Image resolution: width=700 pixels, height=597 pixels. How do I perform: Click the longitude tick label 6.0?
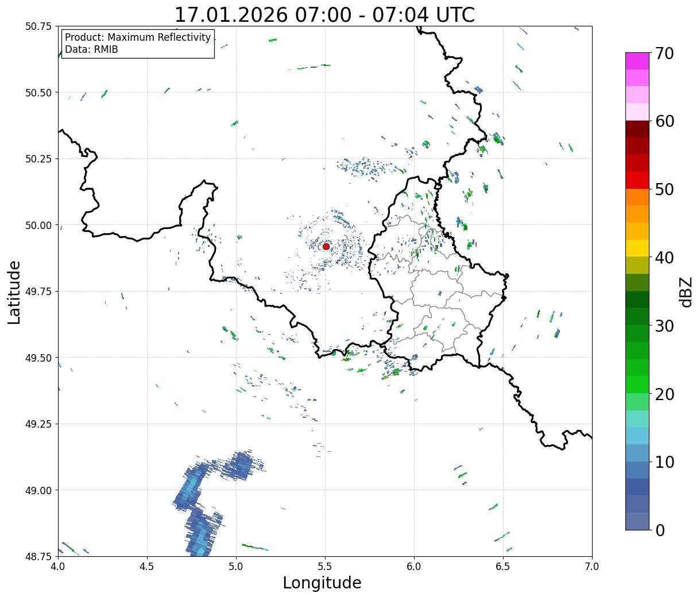pyautogui.click(x=414, y=567)
